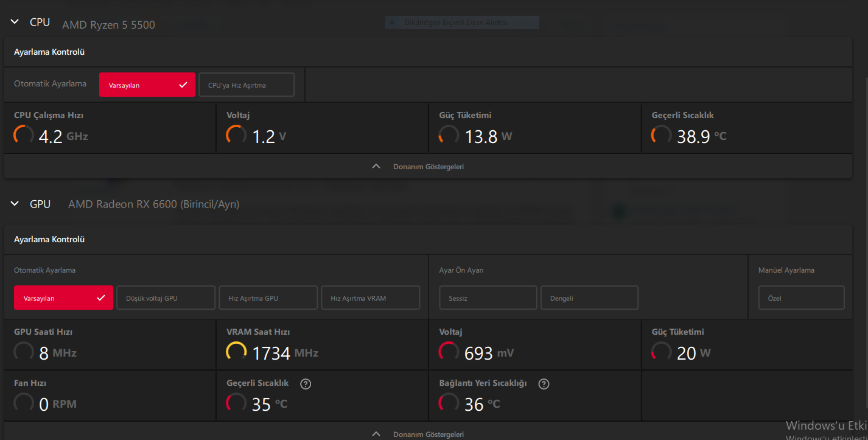Click the yellow VRAM Saat Hızı gauge

point(236,352)
